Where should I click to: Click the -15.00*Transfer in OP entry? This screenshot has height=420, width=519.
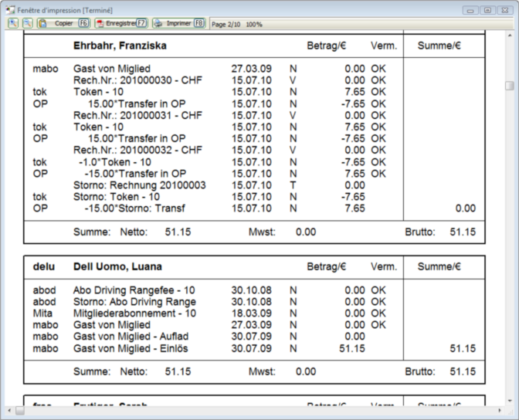point(135,174)
